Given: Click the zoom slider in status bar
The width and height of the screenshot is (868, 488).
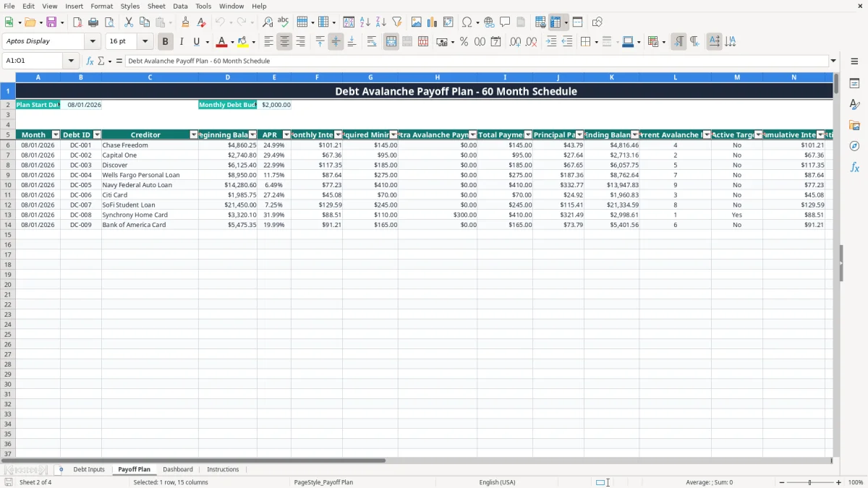Looking at the screenshot, I should coord(809,482).
